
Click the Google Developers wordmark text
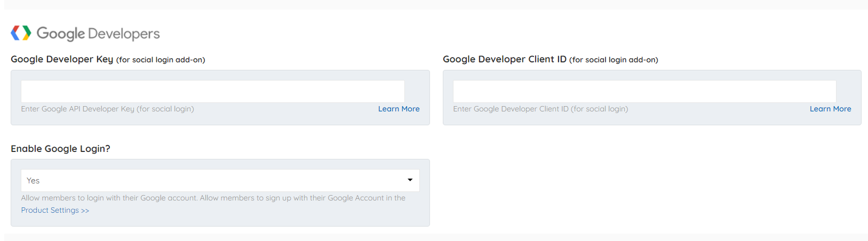tap(98, 34)
